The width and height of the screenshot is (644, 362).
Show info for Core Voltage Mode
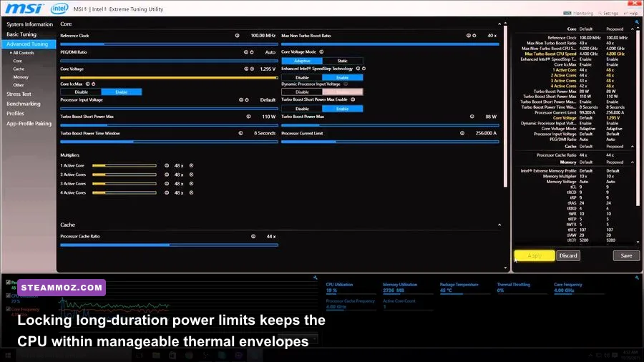[321, 52]
